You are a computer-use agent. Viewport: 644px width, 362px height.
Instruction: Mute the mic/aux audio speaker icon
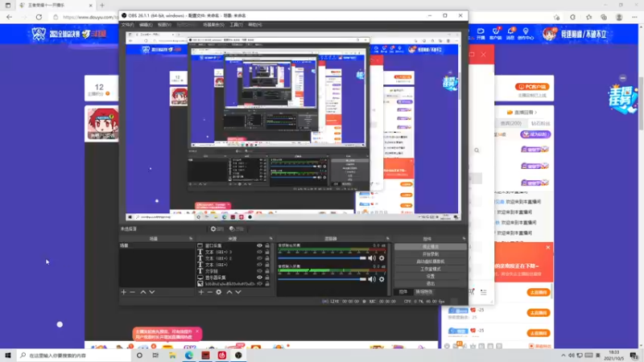click(x=372, y=279)
